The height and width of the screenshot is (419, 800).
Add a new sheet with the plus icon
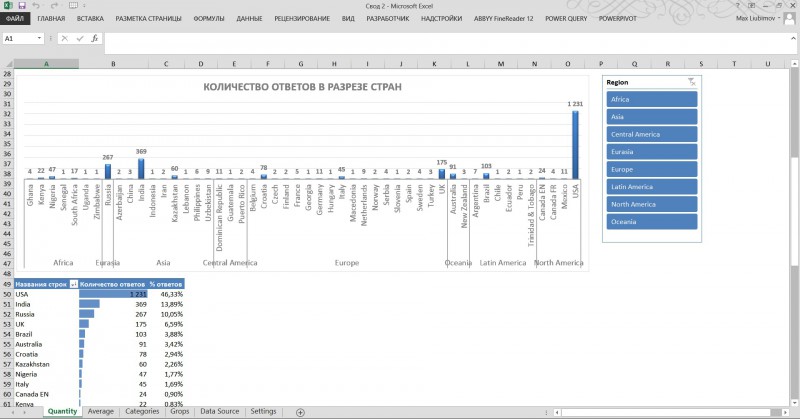(300, 412)
